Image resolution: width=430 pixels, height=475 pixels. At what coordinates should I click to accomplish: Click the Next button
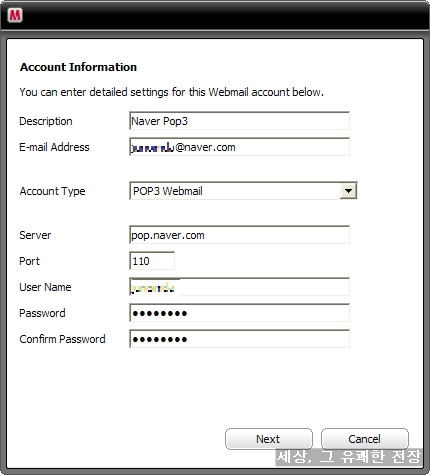pyautogui.click(x=269, y=439)
